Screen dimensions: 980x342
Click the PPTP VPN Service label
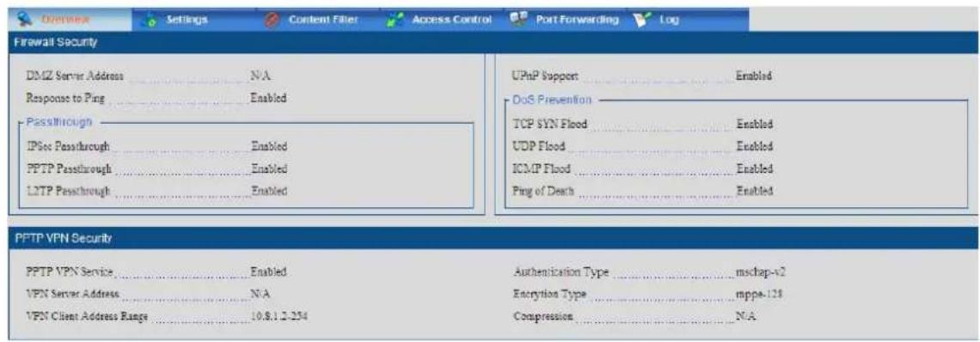click(x=70, y=272)
